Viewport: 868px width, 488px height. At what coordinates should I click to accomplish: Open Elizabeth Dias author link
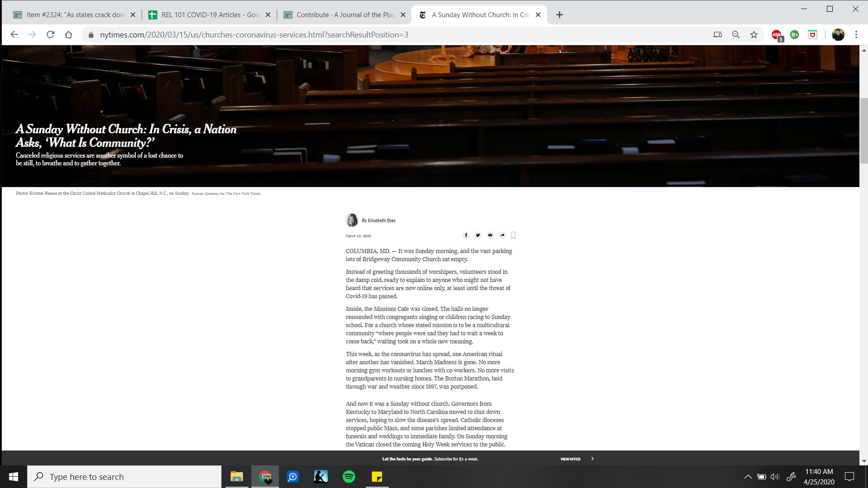[x=381, y=221]
